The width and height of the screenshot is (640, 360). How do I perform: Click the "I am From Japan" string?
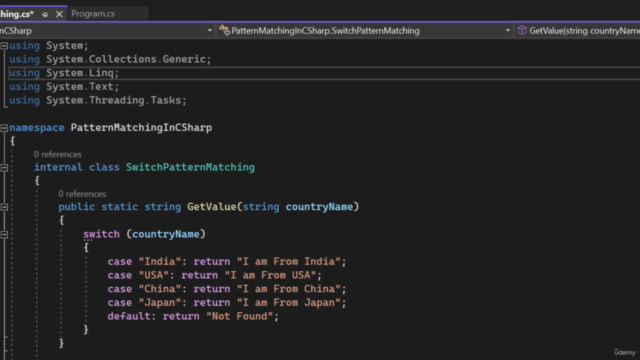[x=289, y=303]
